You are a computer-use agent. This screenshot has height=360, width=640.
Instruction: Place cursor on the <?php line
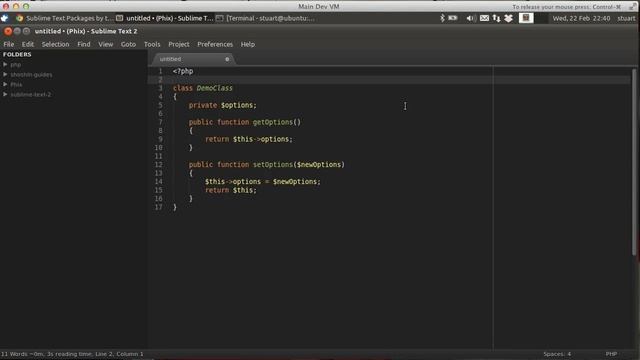tap(183, 71)
